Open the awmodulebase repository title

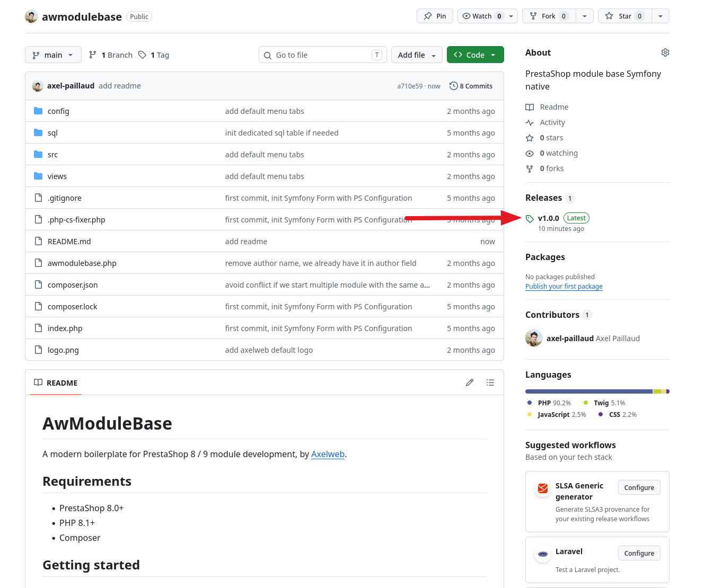[82, 17]
